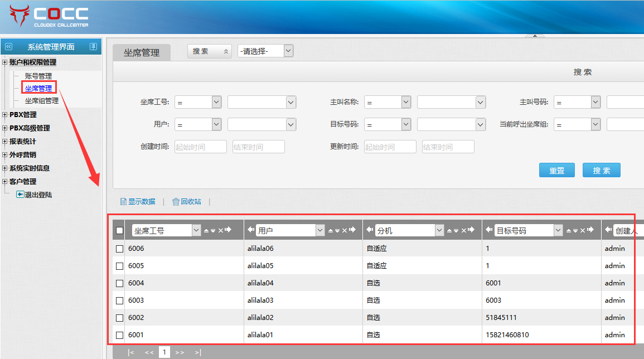This screenshot has width=644, height=359.
Task: Click the 创建时间 起始时间 input field
Action: (201, 147)
